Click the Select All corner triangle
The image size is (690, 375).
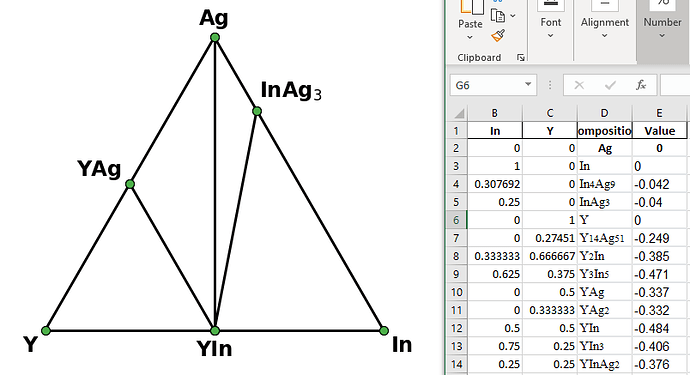pyautogui.click(x=459, y=114)
